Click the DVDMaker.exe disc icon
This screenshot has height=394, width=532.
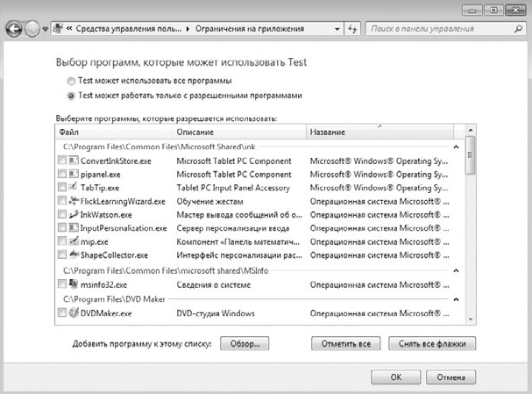click(x=74, y=312)
